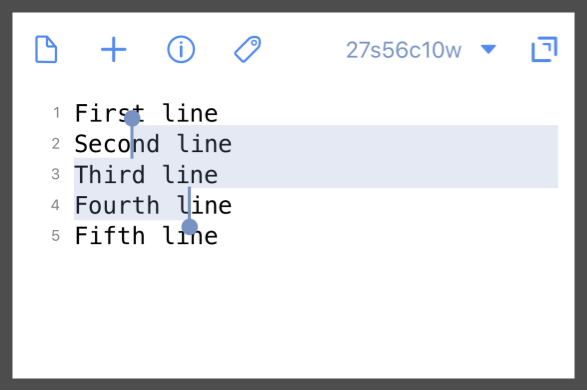Click the tag icon

(247, 49)
